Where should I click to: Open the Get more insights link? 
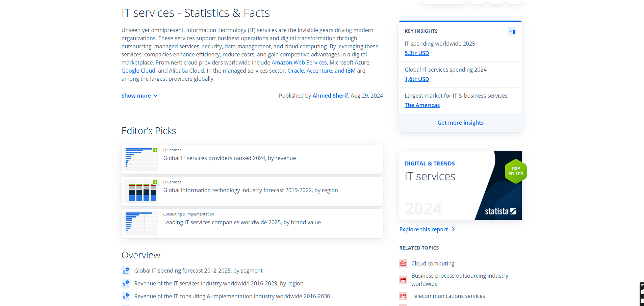460,123
